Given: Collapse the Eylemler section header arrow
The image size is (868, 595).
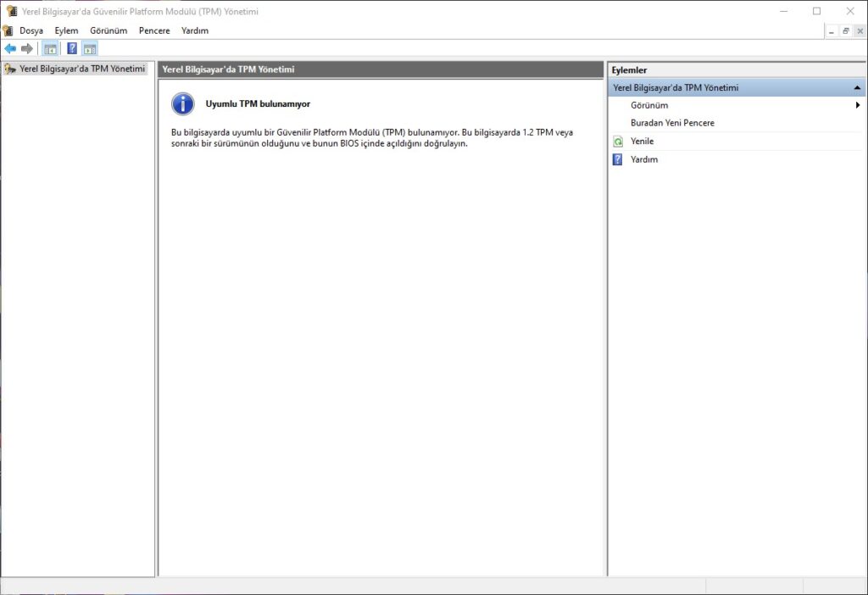Looking at the screenshot, I should [857, 88].
